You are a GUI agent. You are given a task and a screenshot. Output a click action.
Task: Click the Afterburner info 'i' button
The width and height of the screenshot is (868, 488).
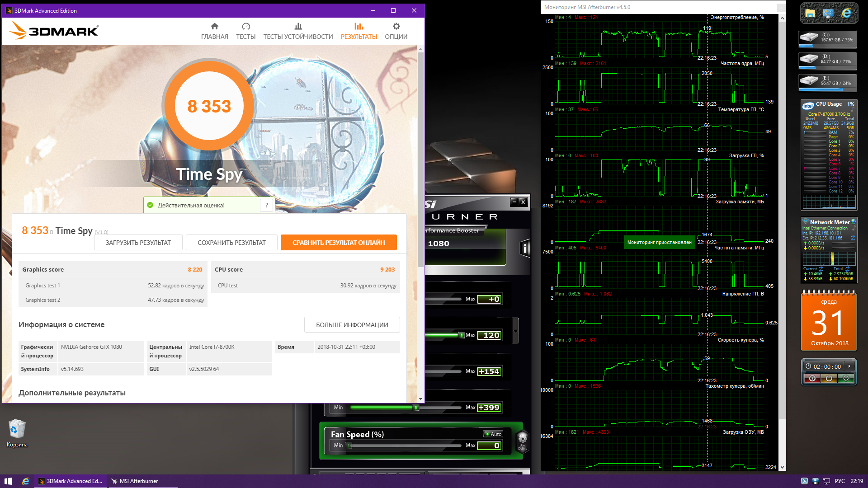click(524, 248)
